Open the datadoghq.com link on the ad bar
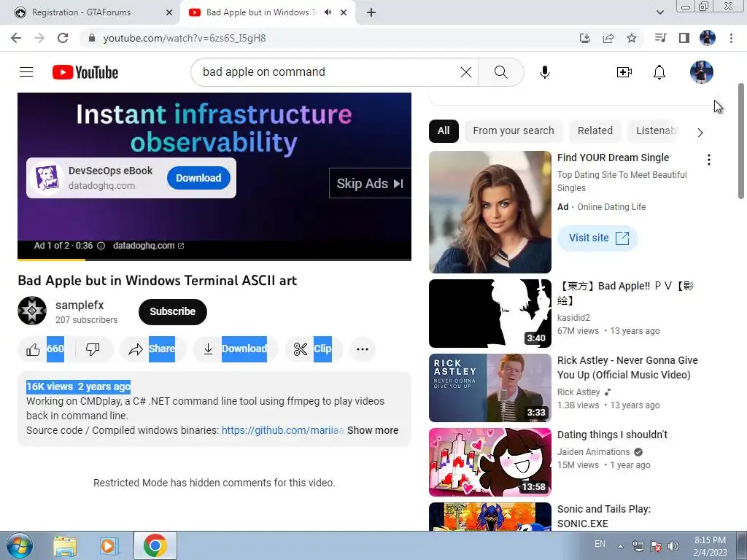Image resolution: width=747 pixels, height=560 pixels. pyautogui.click(x=148, y=246)
